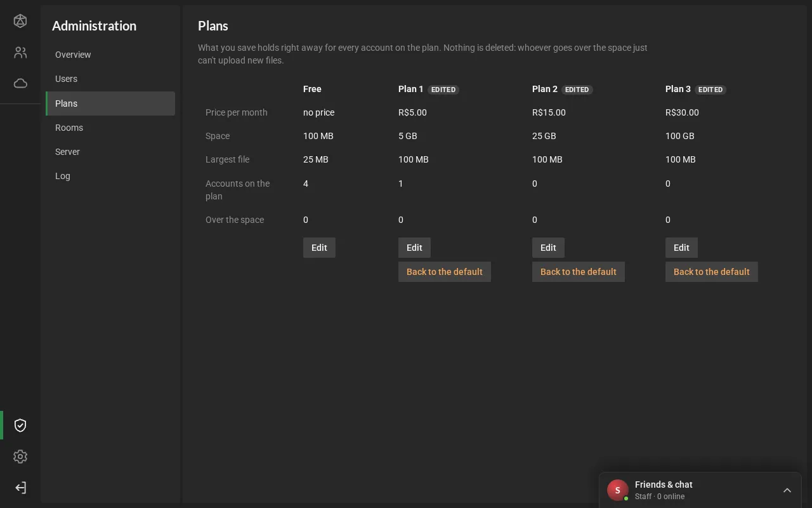Image resolution: width=812 pixels, height=508 pixels.
Task: Click the EDITED badge next to Plan 1
Action: (443, 90)
